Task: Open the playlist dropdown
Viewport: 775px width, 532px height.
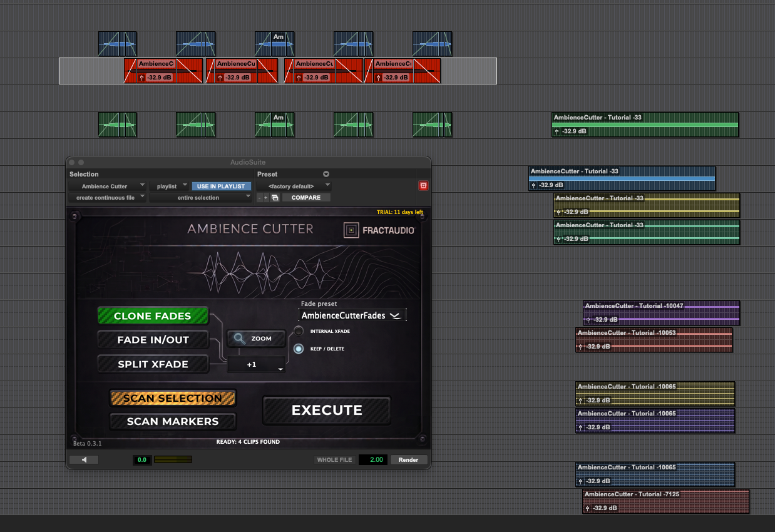Action: pos(170,186)
